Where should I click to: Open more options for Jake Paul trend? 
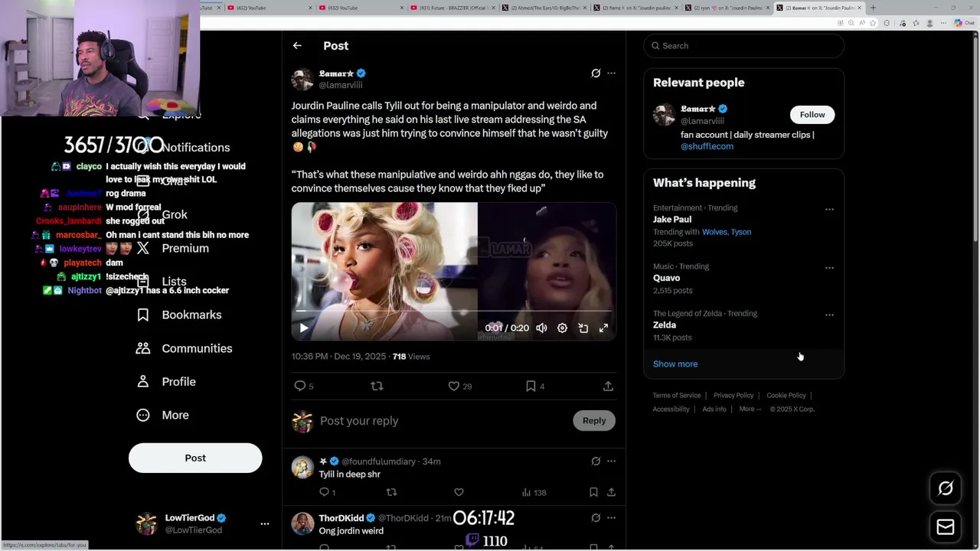tap(829, 209)
